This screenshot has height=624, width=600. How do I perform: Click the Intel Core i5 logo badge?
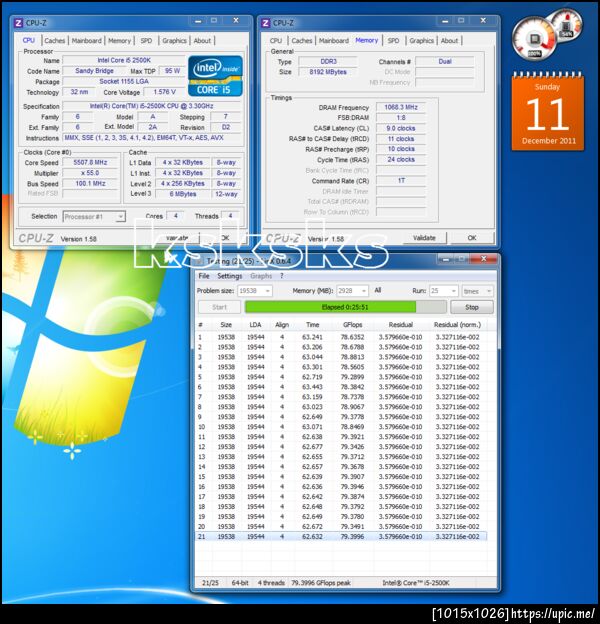[215, 76]
